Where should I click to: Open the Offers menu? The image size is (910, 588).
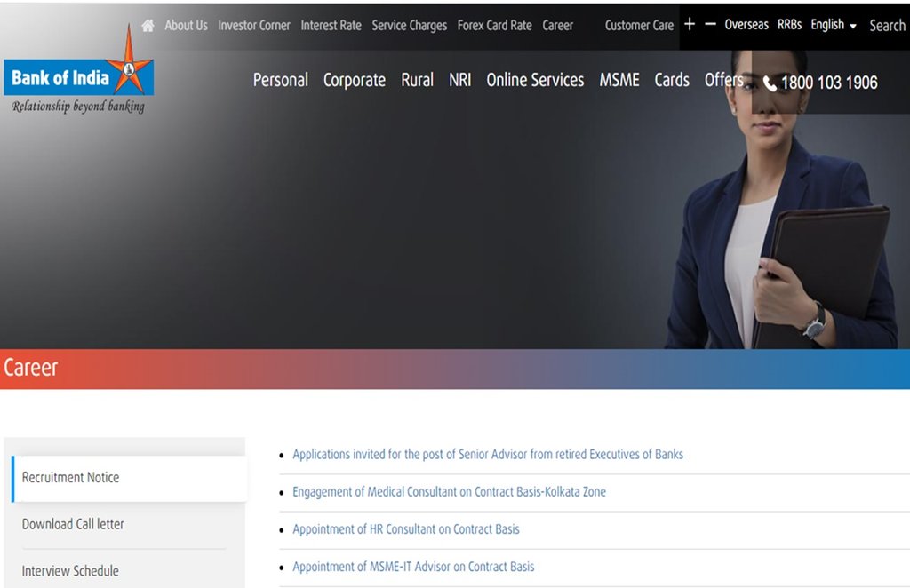point(723,80)
